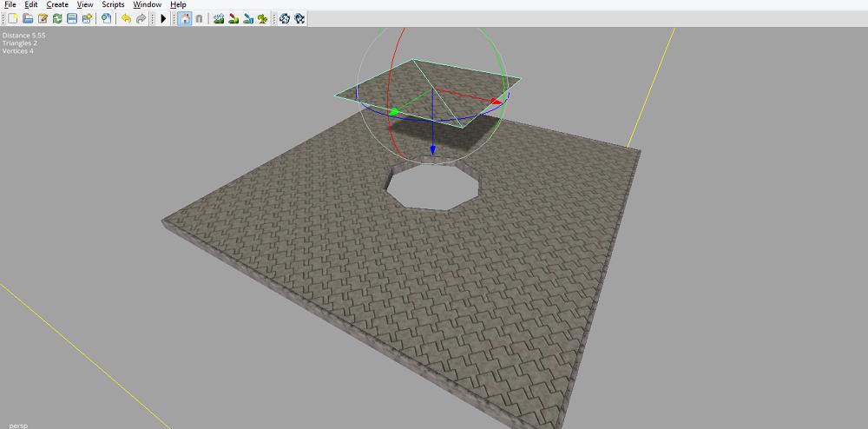Toggle the magnet snapping button
The width and height of the screenshot is (868, 429).
click(199, 18)
